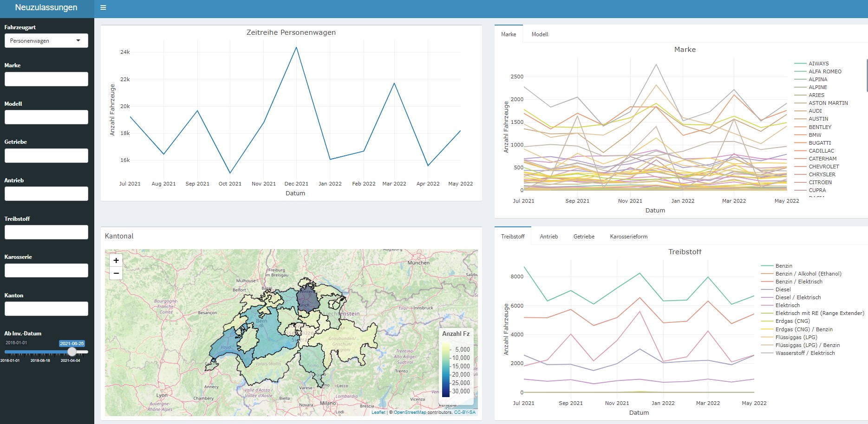Toggle Diesel / Elektrisch legend entry
868x424 pixels.
tap(798, 297)
